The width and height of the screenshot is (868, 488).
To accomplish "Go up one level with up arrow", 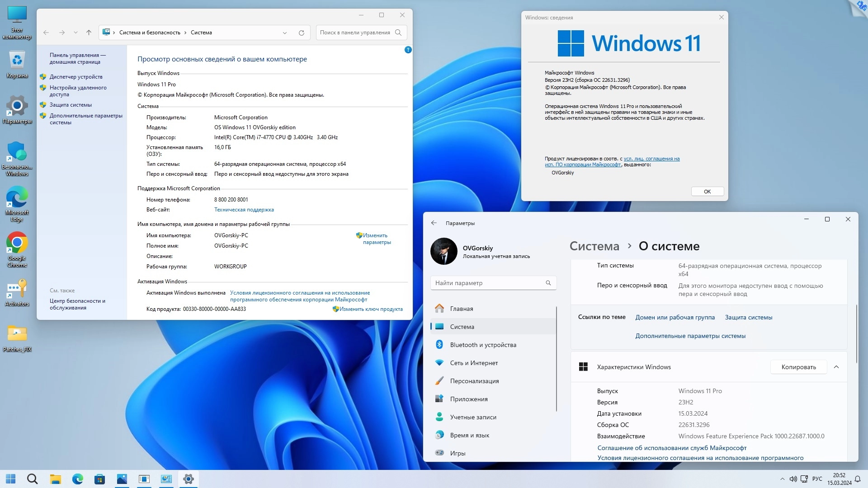I will pyautogui.click(x=89, y=33).
